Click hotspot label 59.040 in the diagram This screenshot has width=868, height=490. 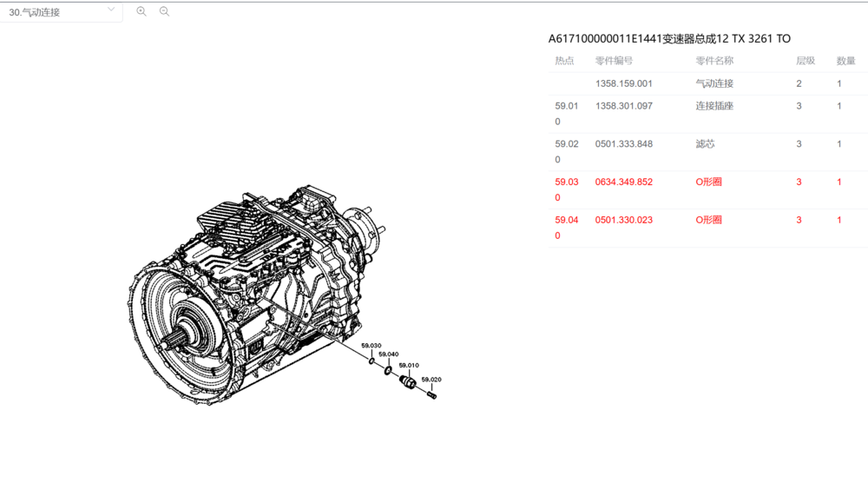point(388,354)
